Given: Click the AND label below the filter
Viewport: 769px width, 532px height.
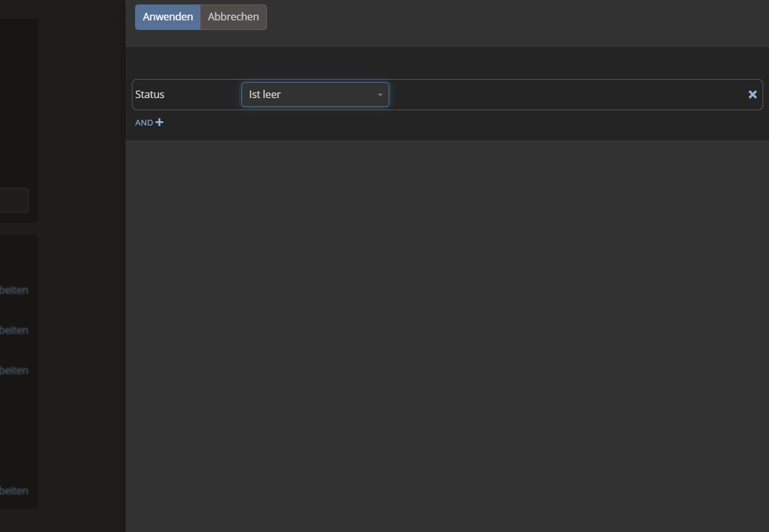Looking at the screenshot, I should [144, 123].
